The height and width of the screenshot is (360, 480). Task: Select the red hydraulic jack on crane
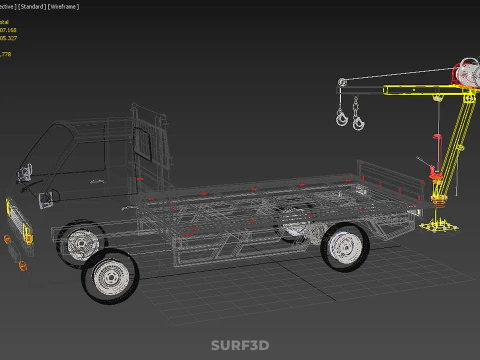pyautogui.click(x=436, y=157)
